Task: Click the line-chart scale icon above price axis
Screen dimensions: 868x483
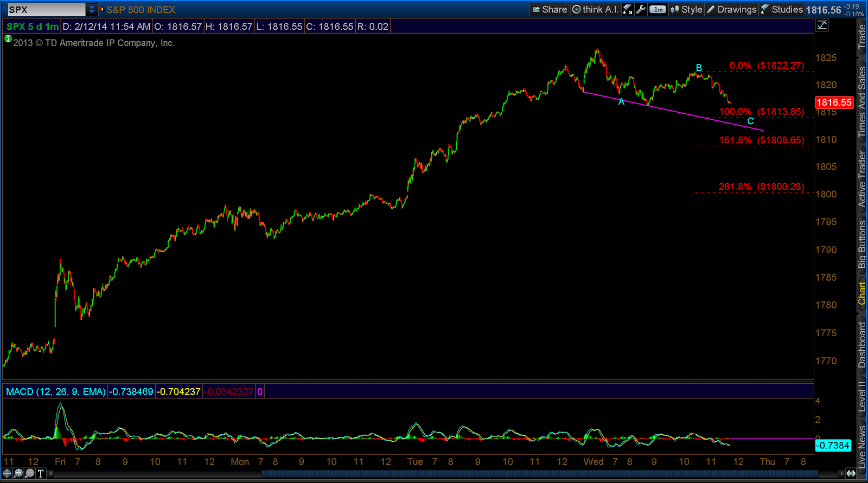Action: pos(822,25)
